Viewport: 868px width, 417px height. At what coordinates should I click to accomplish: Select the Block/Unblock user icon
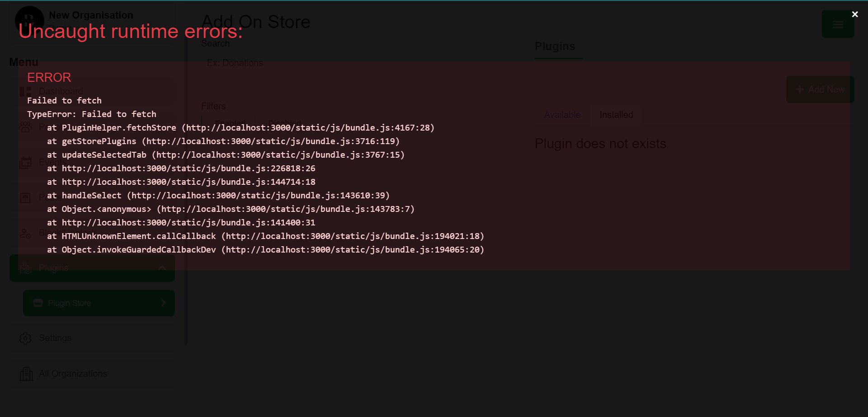tap(26, 233)
